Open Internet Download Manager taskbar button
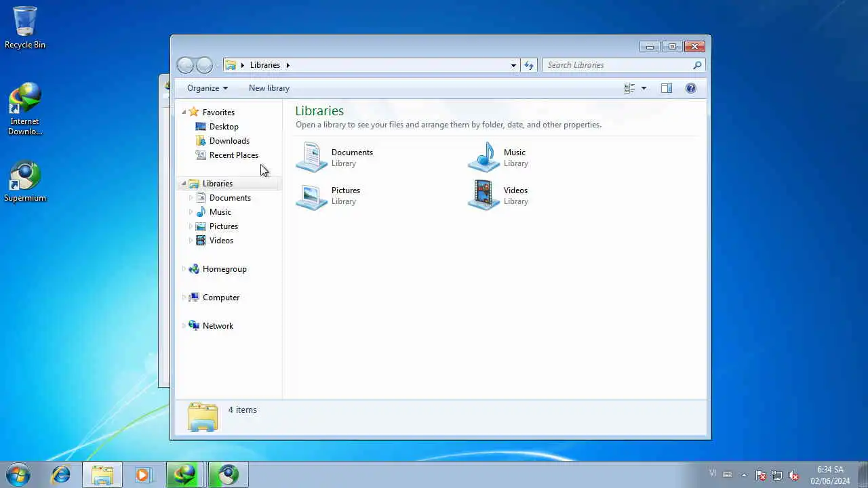 [186, 474]
